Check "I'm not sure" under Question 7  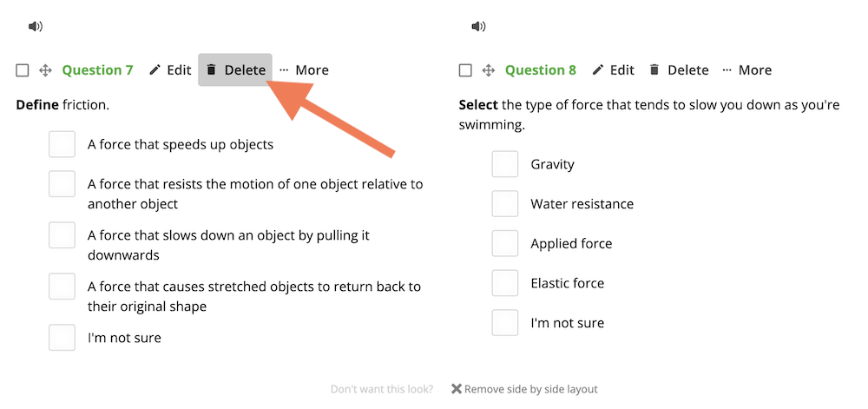(62, 338)
